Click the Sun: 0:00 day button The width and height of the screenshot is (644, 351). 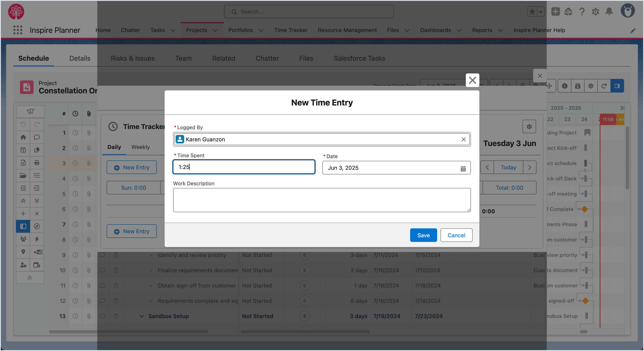133,188
